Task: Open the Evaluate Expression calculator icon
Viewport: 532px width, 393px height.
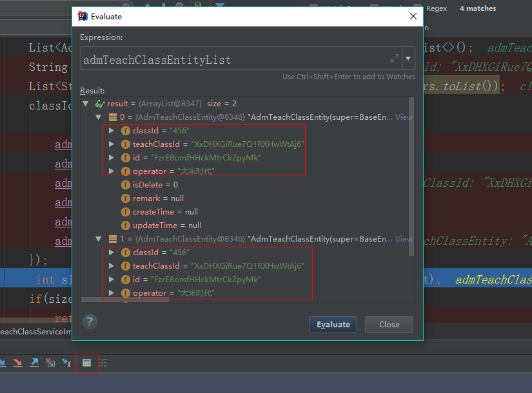Action: coord(86,363)
